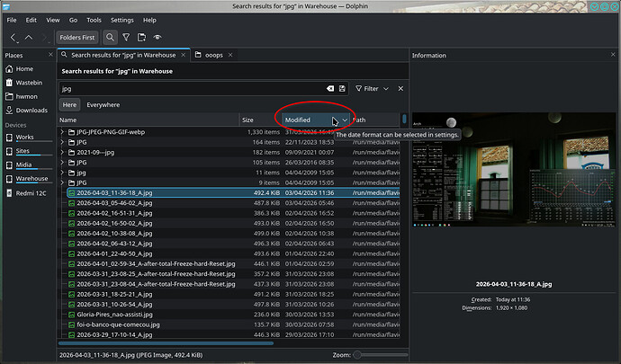
Task: Click the zoom slider in status bar
Action: 378,355
